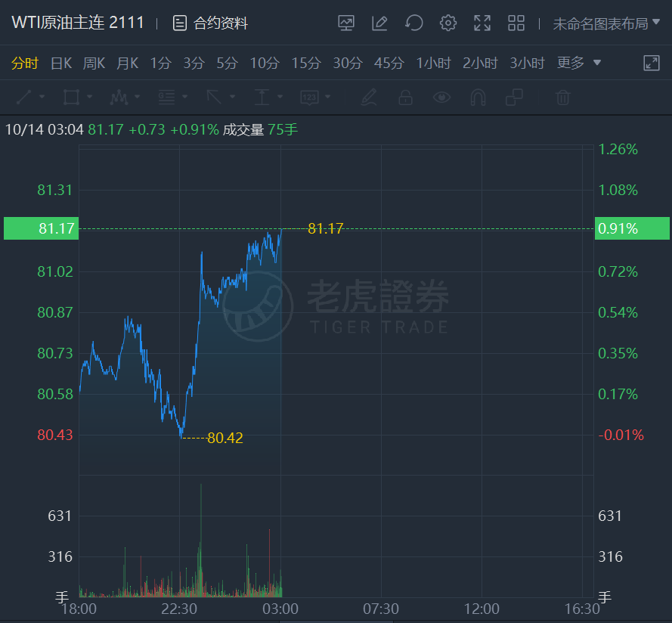This screenshot has height=623, width=672.
Task: Open the chart settings gear icon
Action: coord(447,23)
